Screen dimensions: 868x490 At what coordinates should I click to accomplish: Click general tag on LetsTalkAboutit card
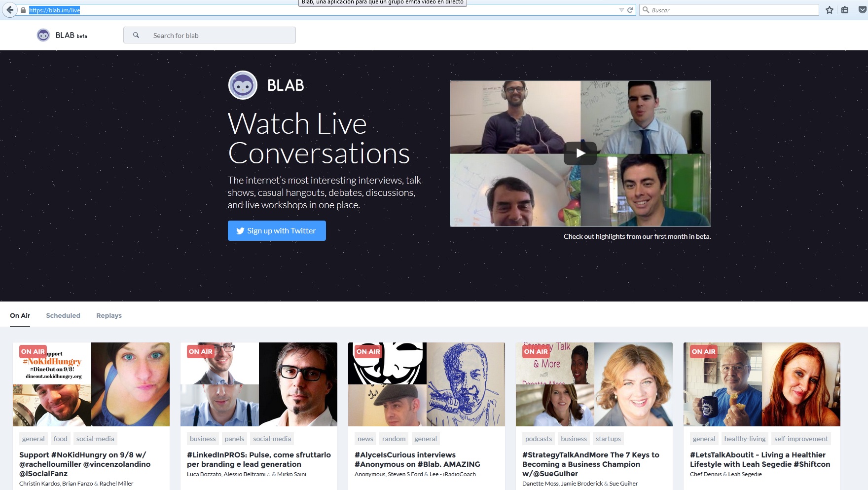pyautogui.click(x=704, y=439)
